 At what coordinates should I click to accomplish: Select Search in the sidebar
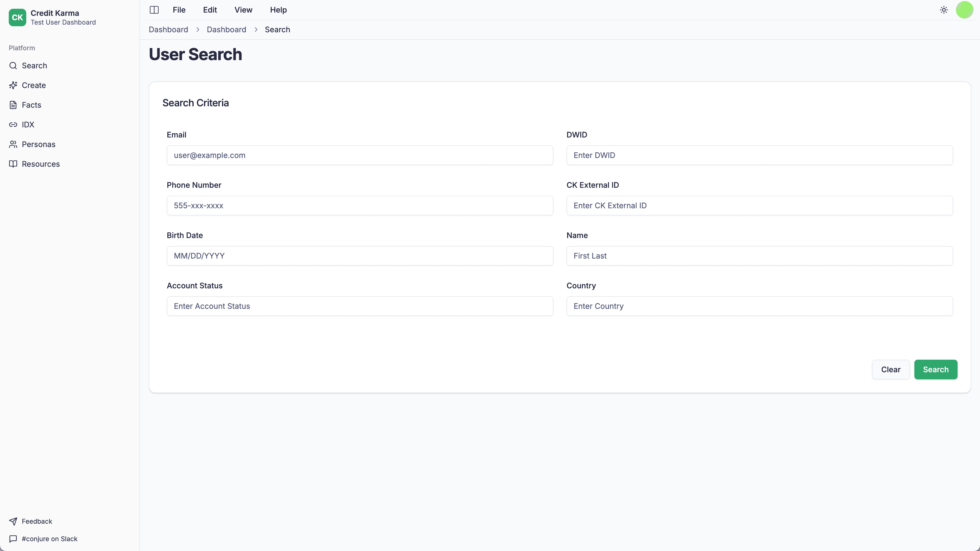(35, 65)
